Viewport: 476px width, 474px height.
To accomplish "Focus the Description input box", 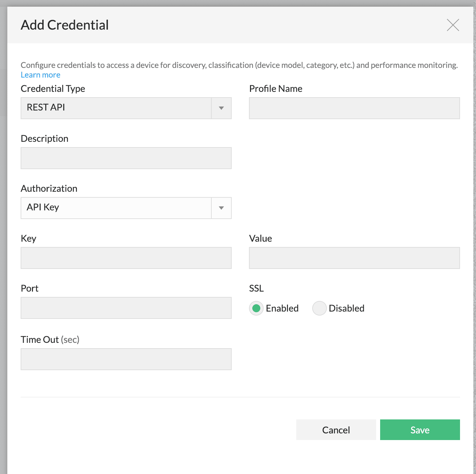I will click(x=126, y=158).
